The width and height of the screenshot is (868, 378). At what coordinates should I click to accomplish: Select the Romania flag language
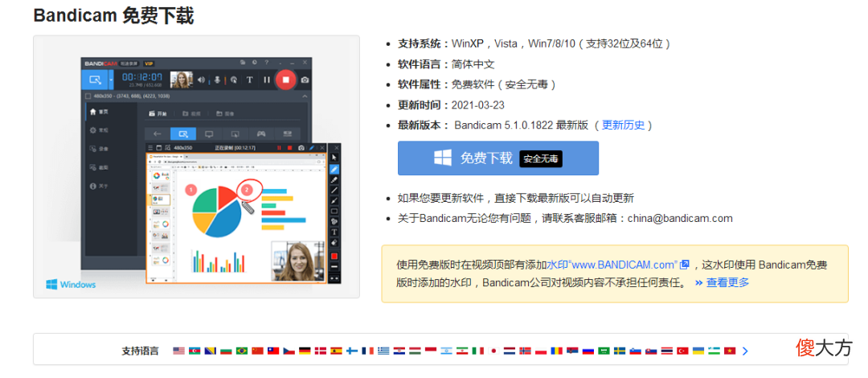point(556,351)
